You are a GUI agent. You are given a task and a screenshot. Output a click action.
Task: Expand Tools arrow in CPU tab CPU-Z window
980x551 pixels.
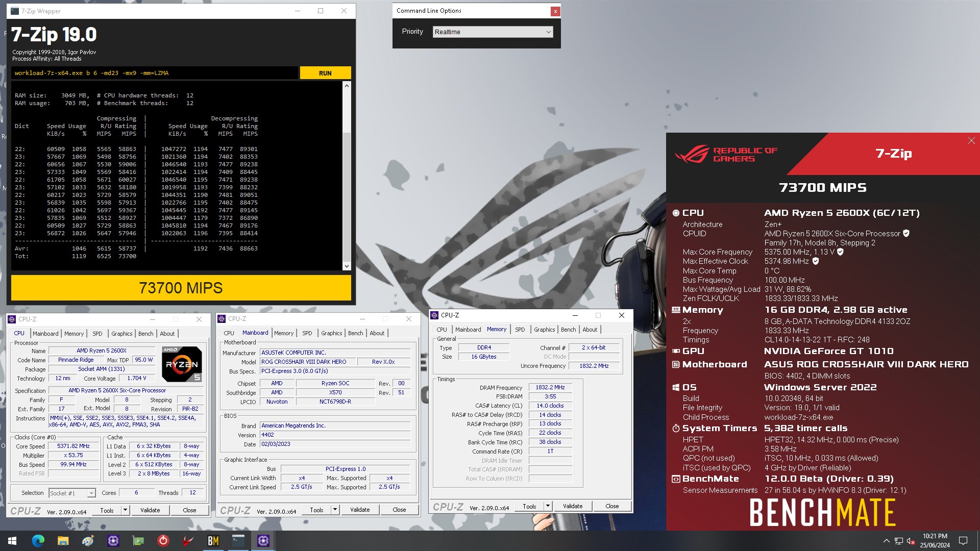click(125, 510)
